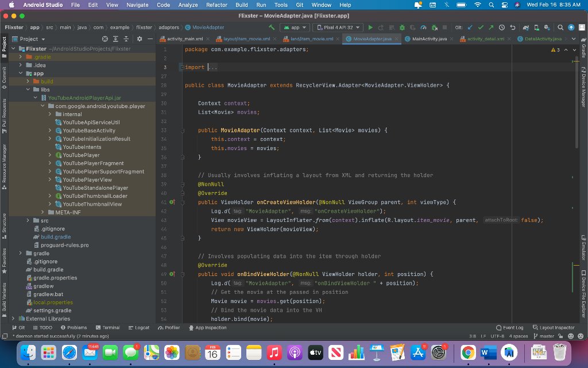The width and height of the screenshot is (588, 368).
Task: Open Git Show History clock icon
Action: [x=502, y=28]
